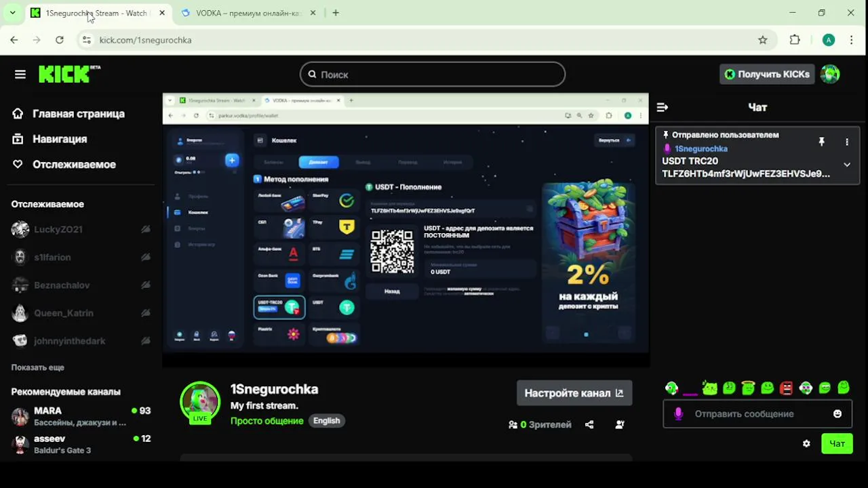The height and width of the screenshot is (488, 868).
Task: Close the VODKA browser tab
Action: pos(312,13)
